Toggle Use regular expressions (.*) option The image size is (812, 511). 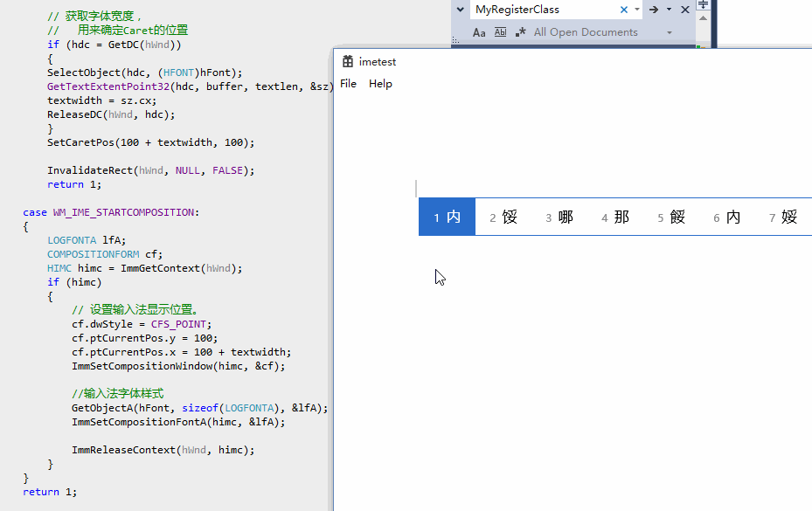point(520,32)
